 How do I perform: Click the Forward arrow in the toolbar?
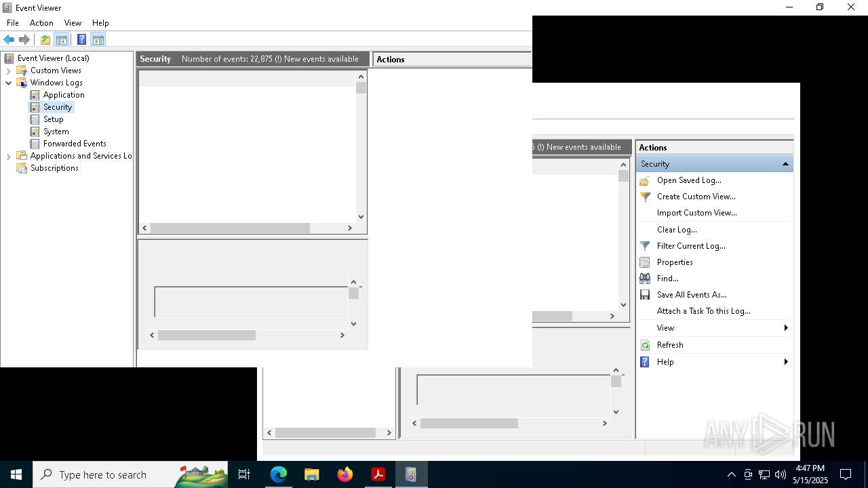[x=24, y=39]
